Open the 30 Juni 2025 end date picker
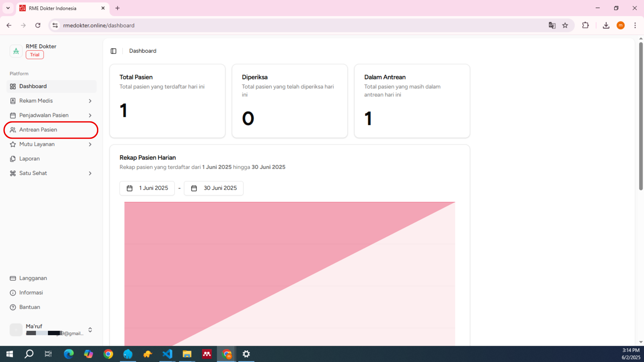The image size is (644, 362). coord(214,188)
